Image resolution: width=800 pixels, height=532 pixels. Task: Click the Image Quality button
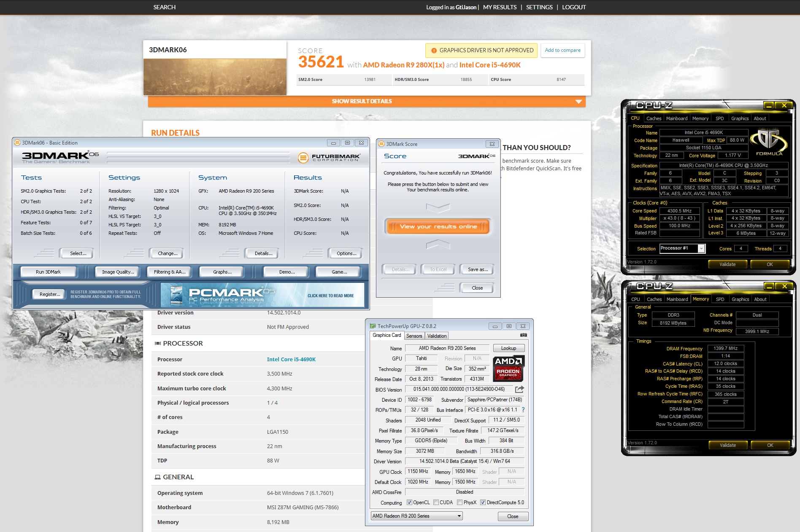[118, 272]
